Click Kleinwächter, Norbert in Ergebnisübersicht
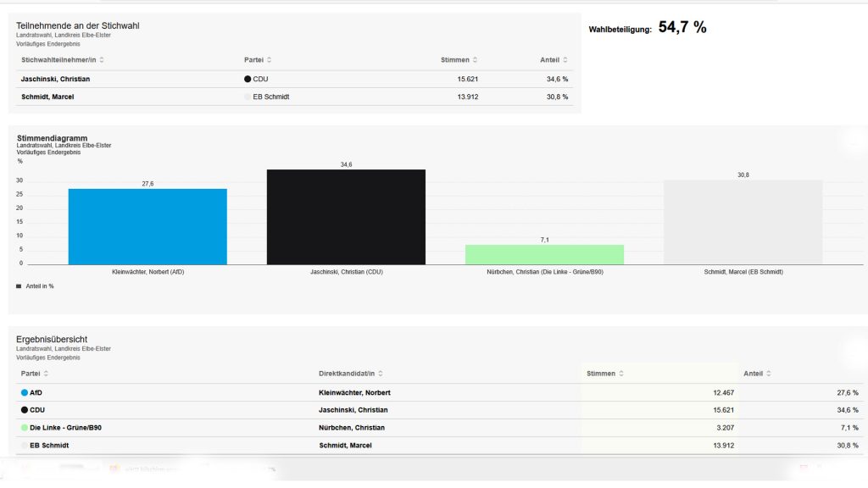 (354, 393)
